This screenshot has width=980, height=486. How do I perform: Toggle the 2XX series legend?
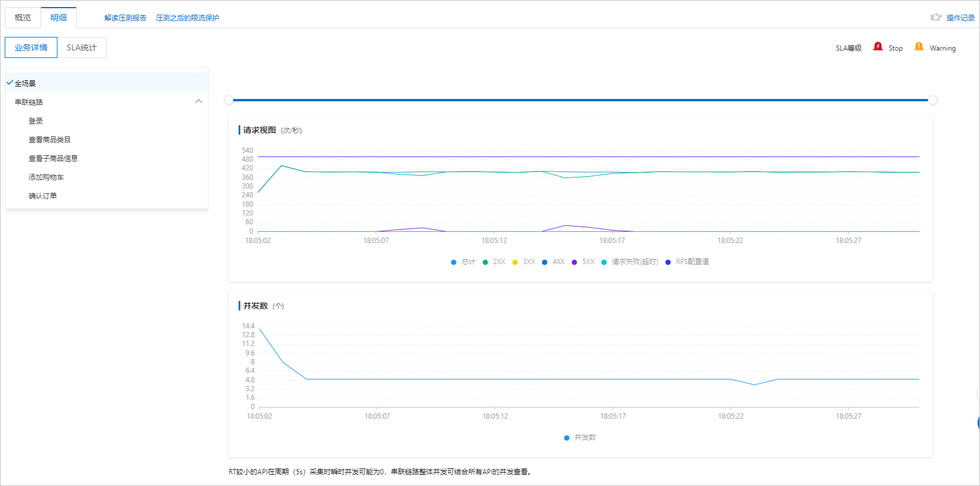[494, 262]
